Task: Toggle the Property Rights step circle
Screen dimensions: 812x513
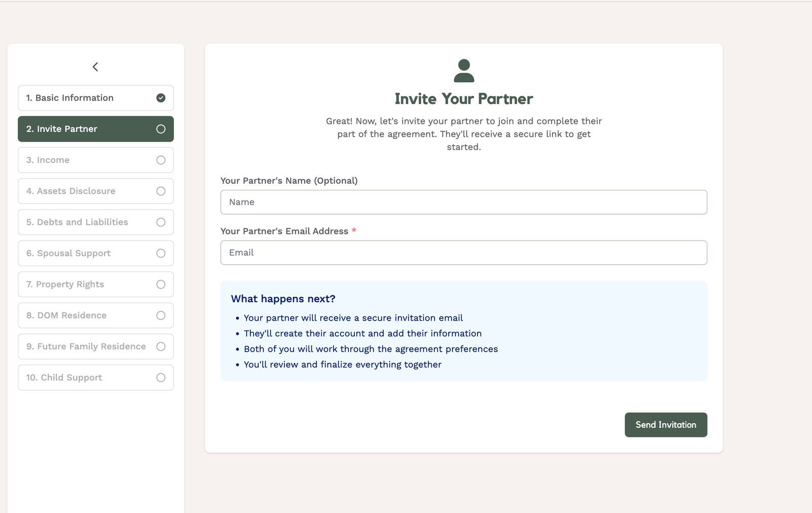Action: click(x=161, y=284)
